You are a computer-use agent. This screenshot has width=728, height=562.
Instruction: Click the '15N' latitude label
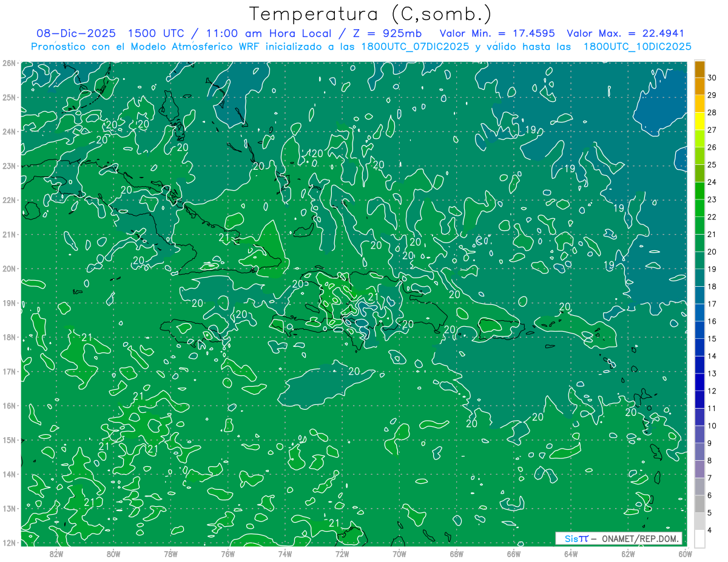click(x=9, y=440)
